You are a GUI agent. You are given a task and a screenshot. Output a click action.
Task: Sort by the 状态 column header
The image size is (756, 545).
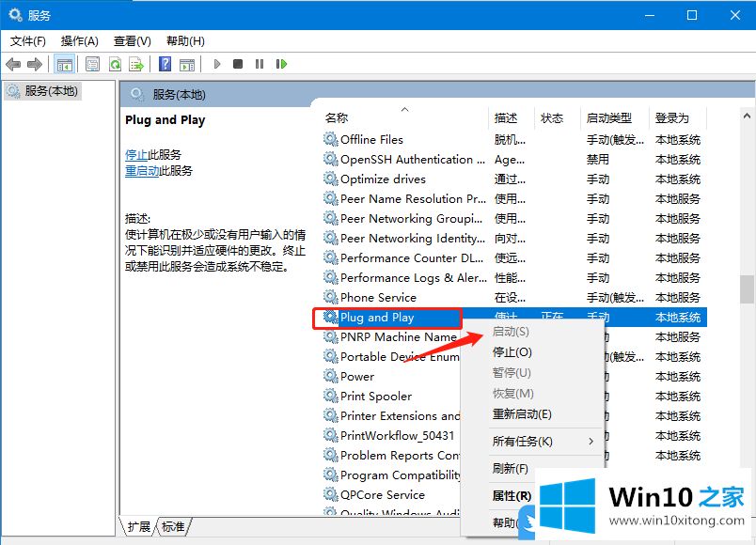(x=558, y=117)
